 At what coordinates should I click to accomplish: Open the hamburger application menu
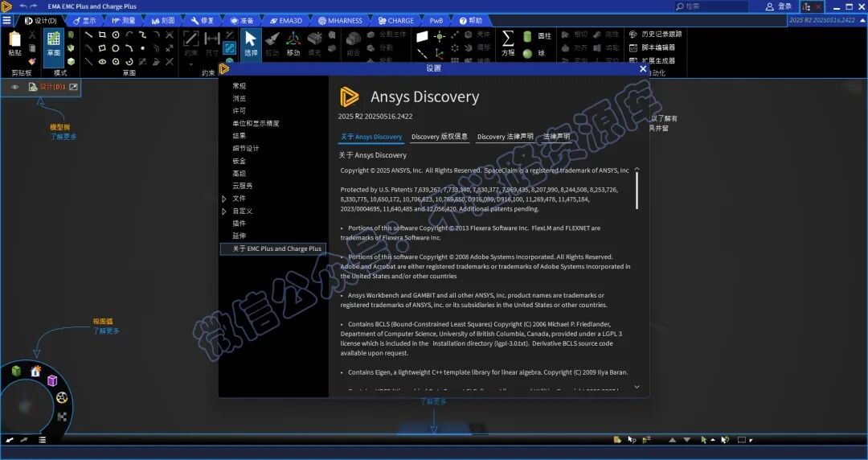click(x=6, y=20)
